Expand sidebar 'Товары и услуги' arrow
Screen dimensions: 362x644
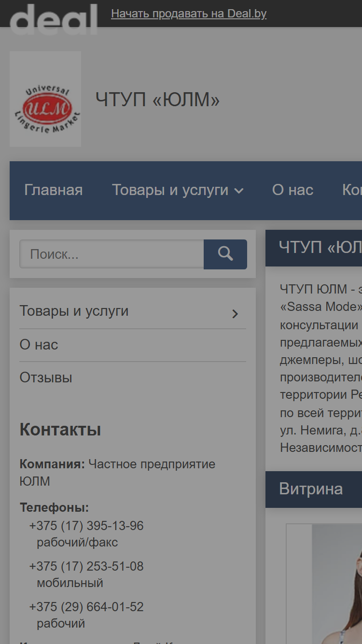(235, 314)
